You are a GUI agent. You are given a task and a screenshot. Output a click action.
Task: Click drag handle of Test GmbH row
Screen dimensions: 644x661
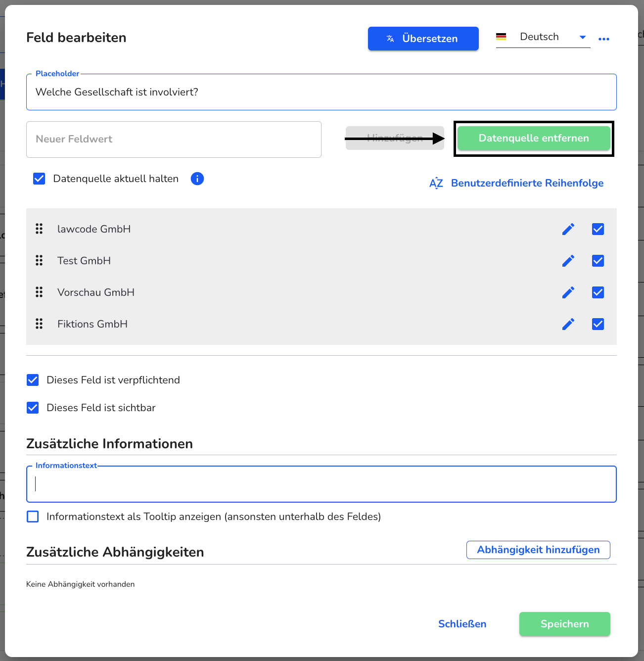click(39, 260)
